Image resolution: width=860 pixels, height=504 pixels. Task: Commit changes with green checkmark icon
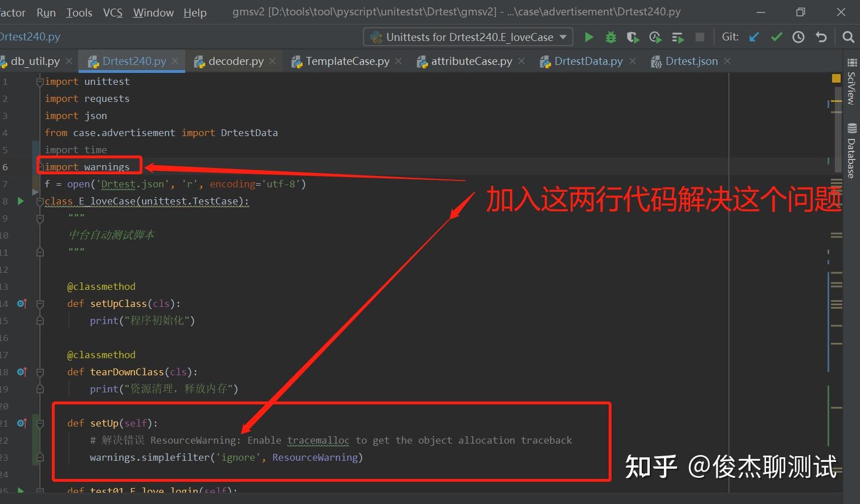coord(776,36)
